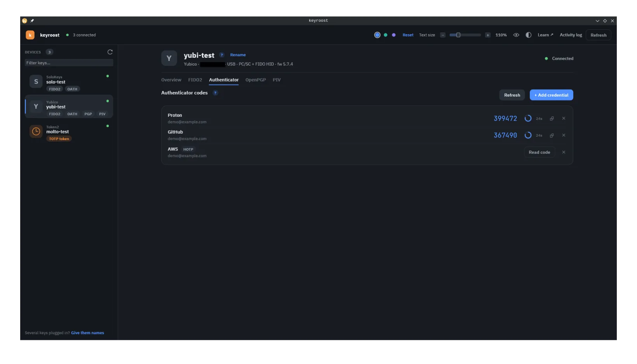Increase text size with plus button

(488, 35)
